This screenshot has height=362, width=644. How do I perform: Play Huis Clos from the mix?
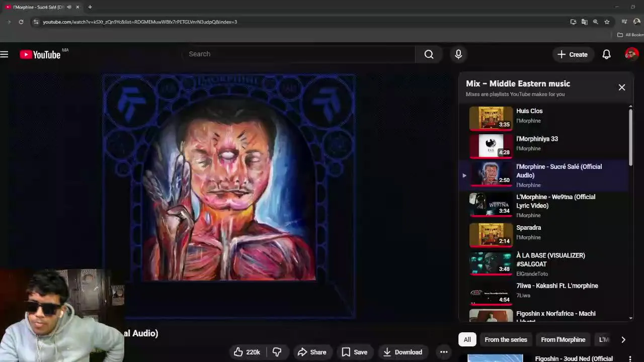point(544,119)
